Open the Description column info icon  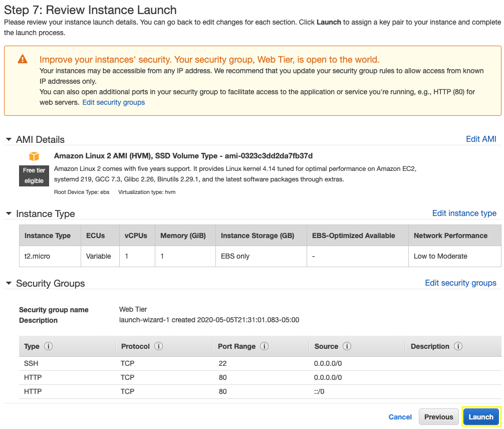click(458, 346)
